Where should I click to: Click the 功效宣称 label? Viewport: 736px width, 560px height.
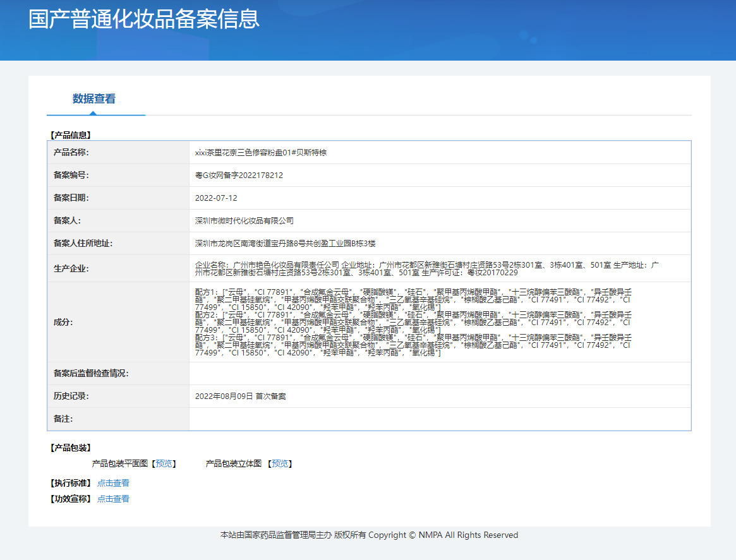[70, 499]
